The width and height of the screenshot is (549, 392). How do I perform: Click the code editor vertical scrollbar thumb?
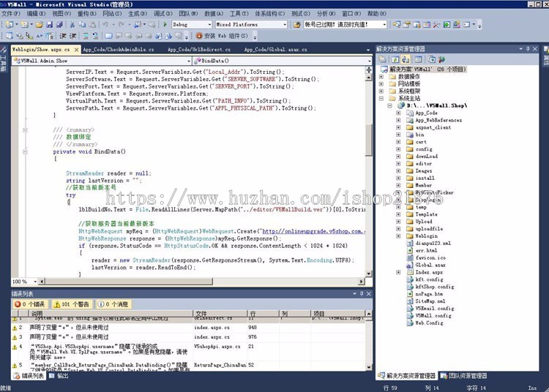point(368,140)
